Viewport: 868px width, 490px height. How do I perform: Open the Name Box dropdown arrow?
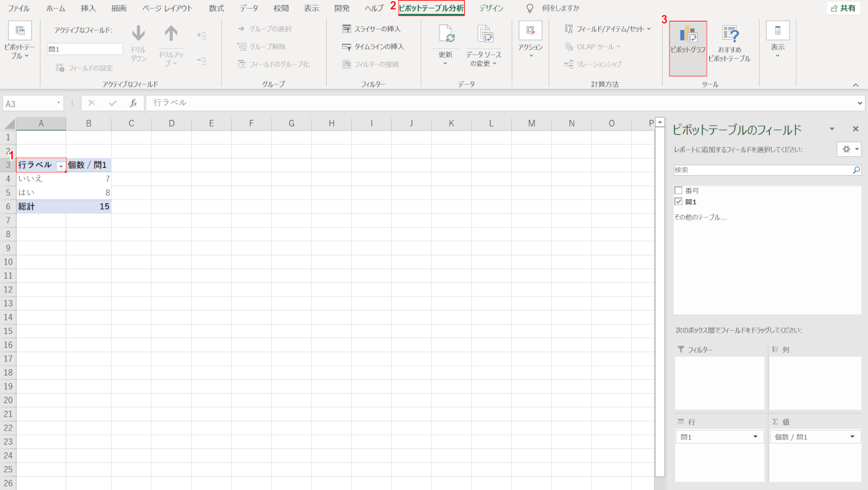tap(59, 104)
